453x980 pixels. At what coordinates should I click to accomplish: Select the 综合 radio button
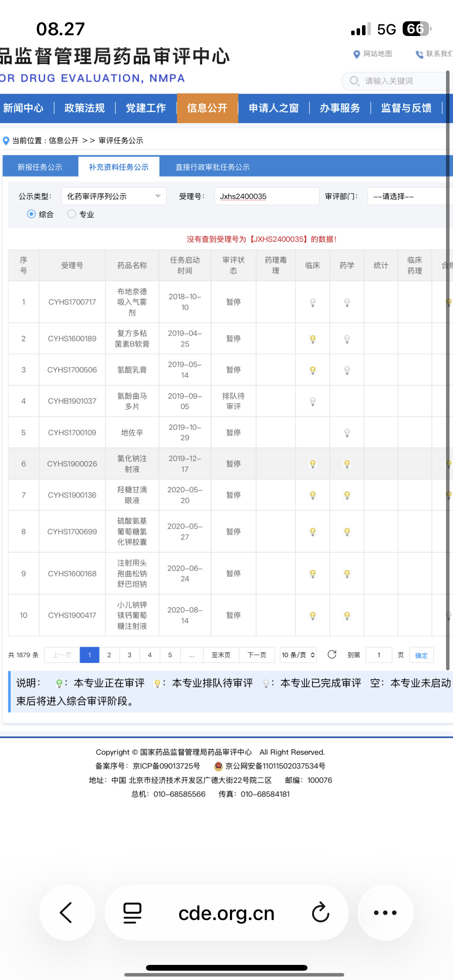[31, 214]
